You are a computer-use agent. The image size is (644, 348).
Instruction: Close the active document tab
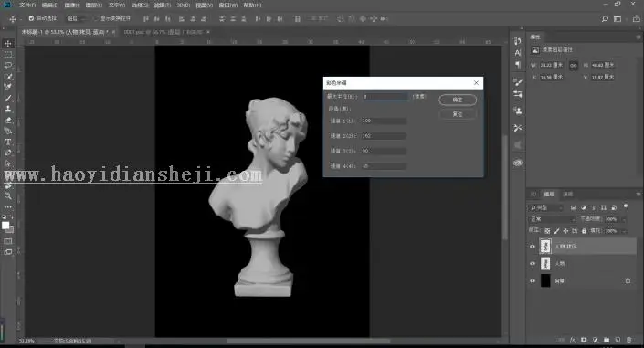pos(114,32)
